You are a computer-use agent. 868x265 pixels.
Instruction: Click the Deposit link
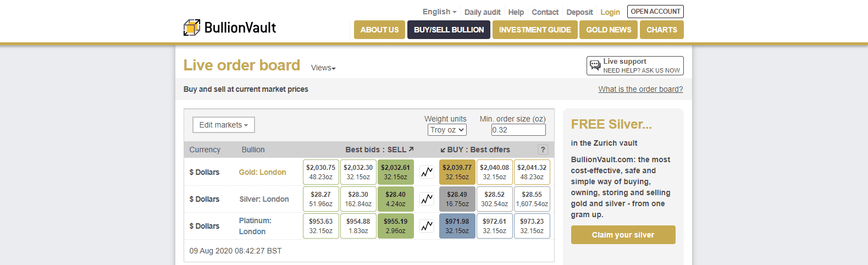(x=580, y=12)
